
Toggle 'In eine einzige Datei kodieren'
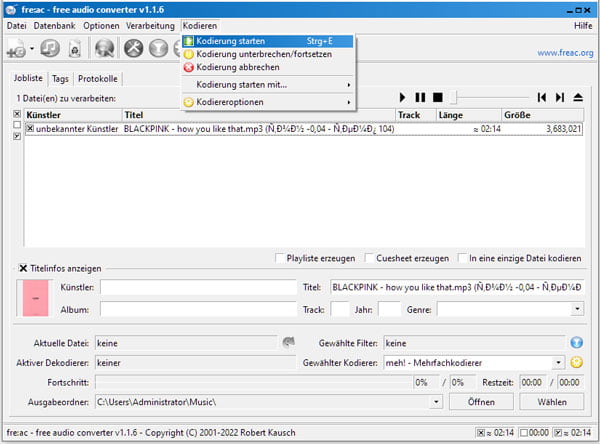(x=462, y=258)
